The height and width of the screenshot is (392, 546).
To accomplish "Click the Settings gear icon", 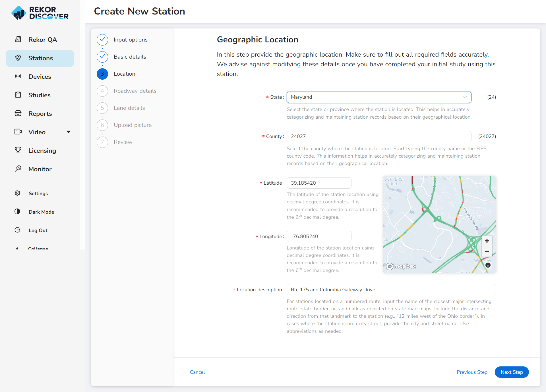I will click(x=17, y=193).
